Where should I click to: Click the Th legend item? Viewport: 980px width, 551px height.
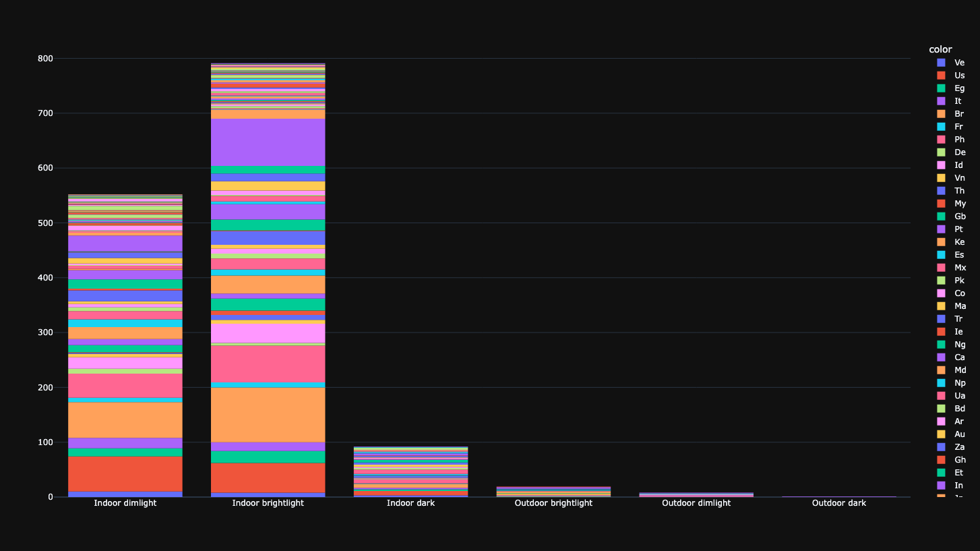pos(951,191)
